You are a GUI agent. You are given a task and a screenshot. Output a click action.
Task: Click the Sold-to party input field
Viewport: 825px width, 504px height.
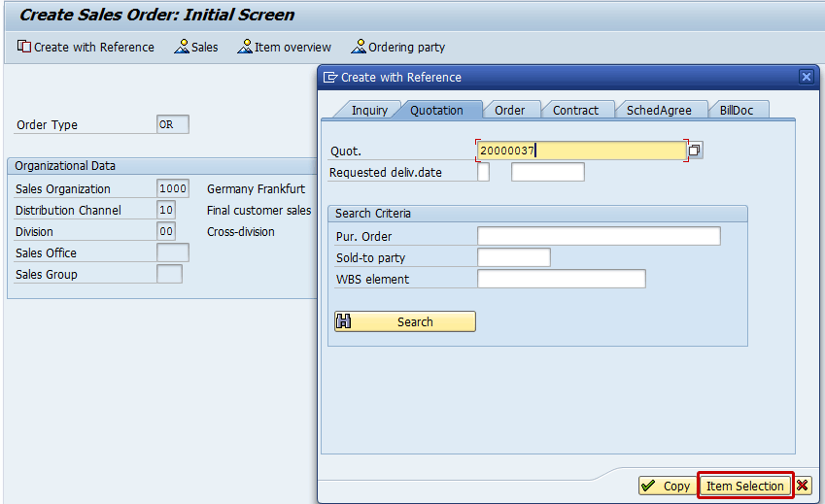pyautogui.click(x=513, y=257)
